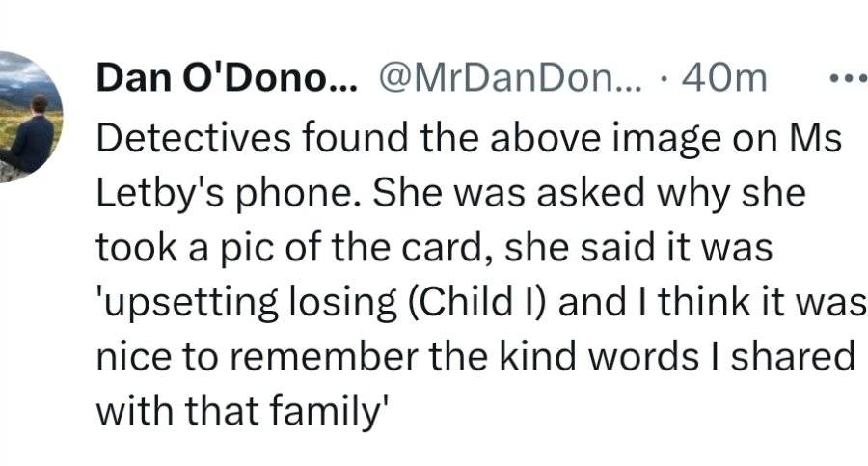Open the tweet via 40m timestamp
Screen dimensions: 868x466
(724, 79)
